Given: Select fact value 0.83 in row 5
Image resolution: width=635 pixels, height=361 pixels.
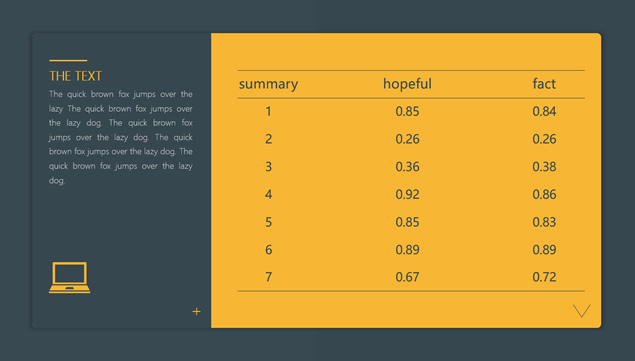Looking at the screenshot, I should [544, 222].
